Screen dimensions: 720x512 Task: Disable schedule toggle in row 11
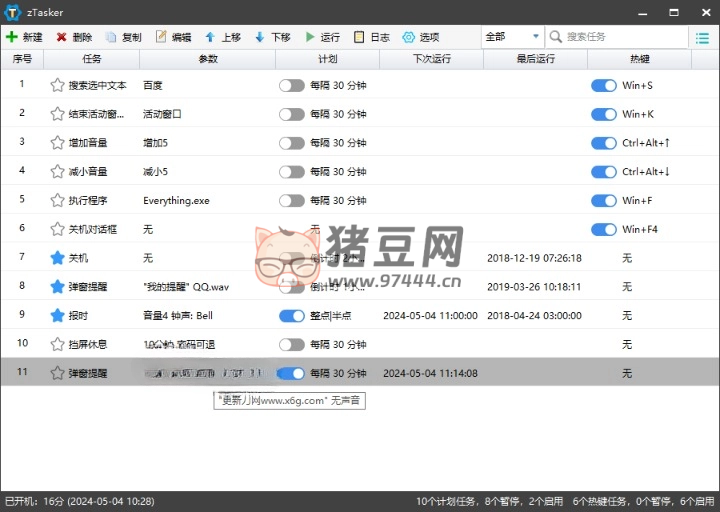tap(292, 373)
